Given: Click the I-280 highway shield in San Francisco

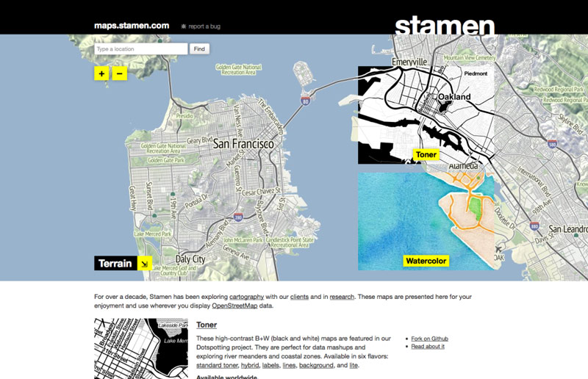Looking at the screenshot, I should [238, 217].
